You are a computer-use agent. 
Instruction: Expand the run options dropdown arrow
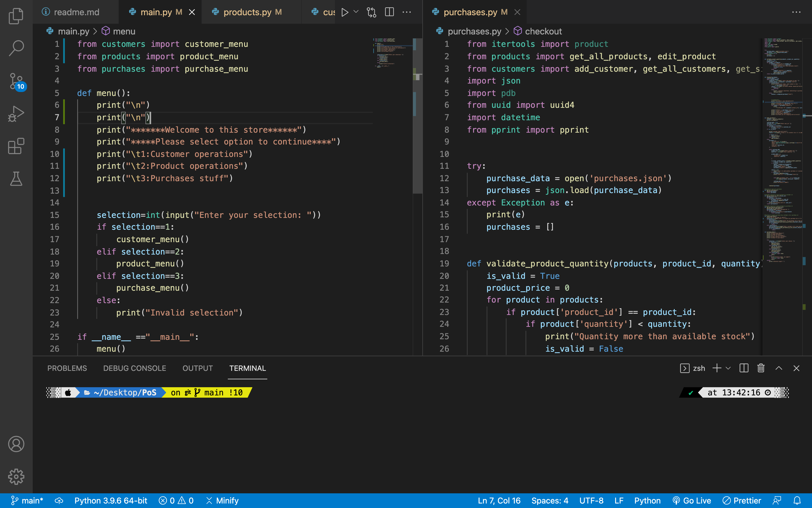pos(356,12)
